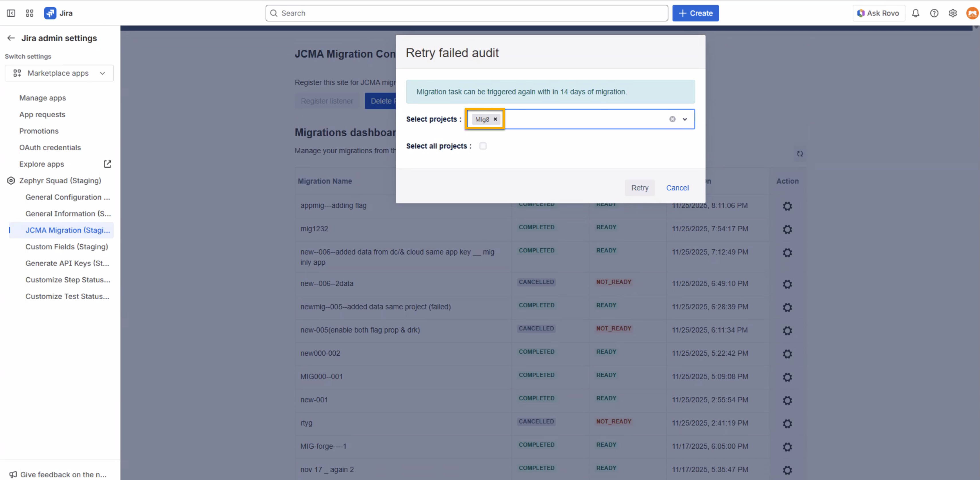This screenshot has height=480, width=980.
Task: Open the app switcher grid icon
Action: 30,13
